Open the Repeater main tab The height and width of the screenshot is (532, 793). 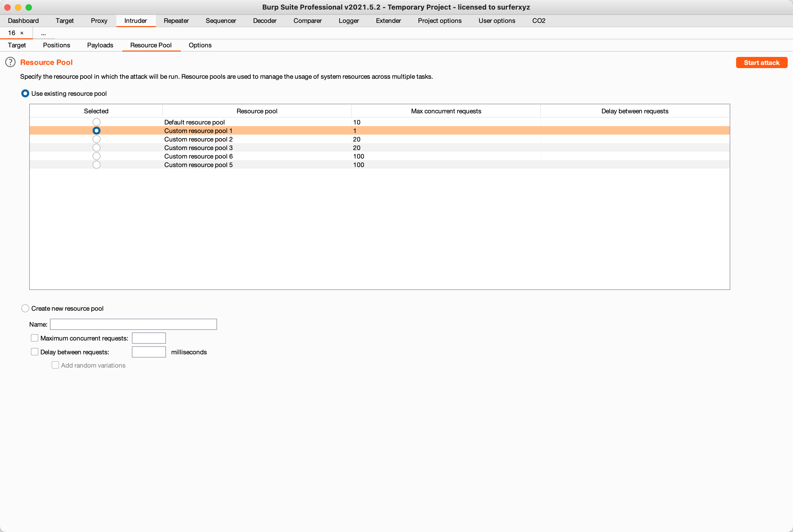pos(176,21)
